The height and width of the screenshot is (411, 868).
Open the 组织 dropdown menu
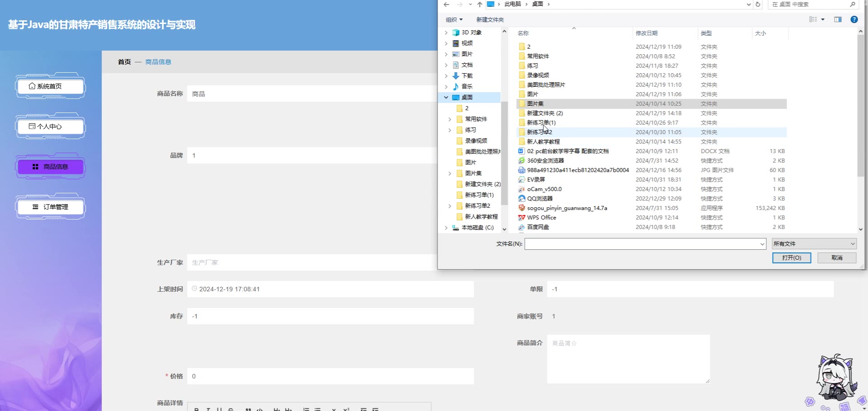point(454,20)
